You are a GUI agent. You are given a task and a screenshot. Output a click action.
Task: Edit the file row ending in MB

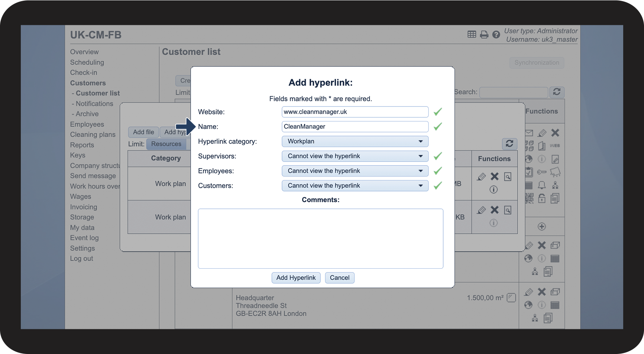pos(481,177)
